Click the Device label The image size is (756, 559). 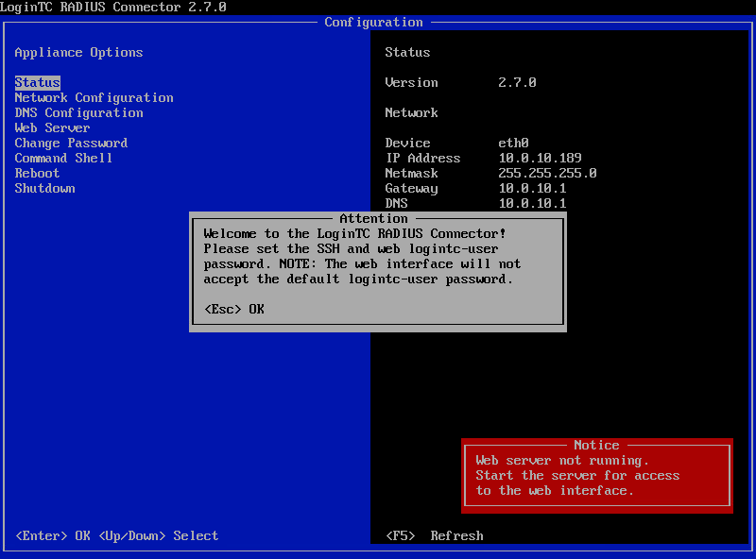407,144
